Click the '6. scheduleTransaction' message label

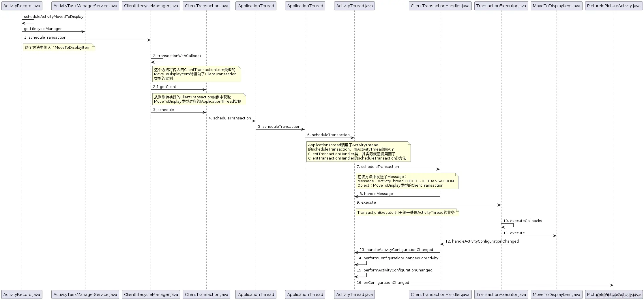tap(328, 135)
